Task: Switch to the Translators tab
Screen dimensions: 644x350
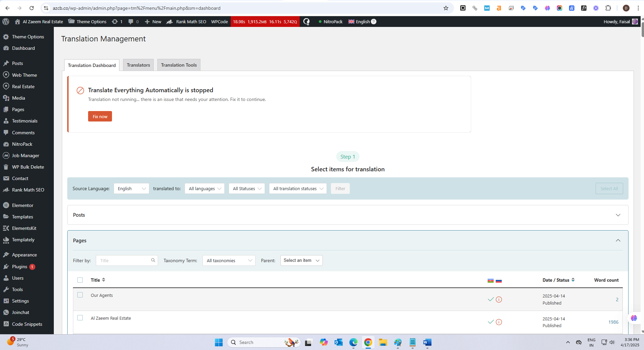Action: 138,65
